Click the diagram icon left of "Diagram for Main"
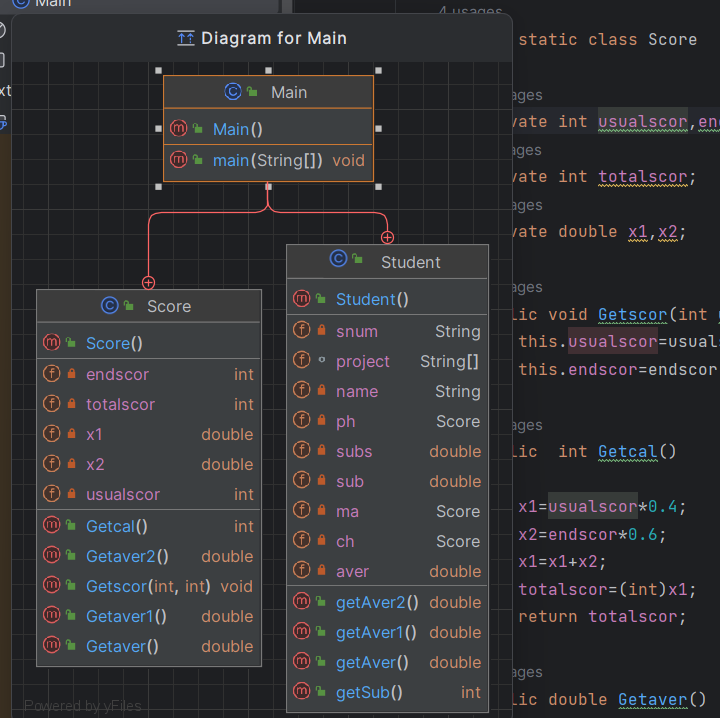The width and height of the screenshot is (720, 718). click(x=186, y=39)
